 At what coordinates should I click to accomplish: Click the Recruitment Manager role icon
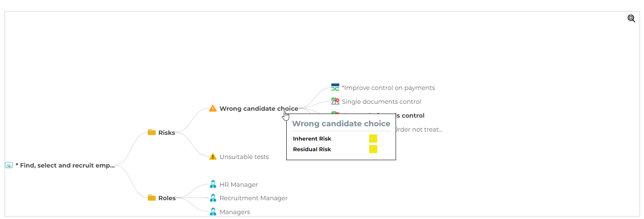point(213,198)
